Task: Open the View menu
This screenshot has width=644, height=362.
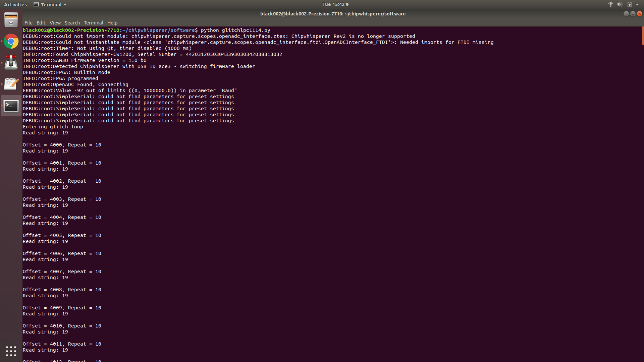Action: [x=55, y=23]
